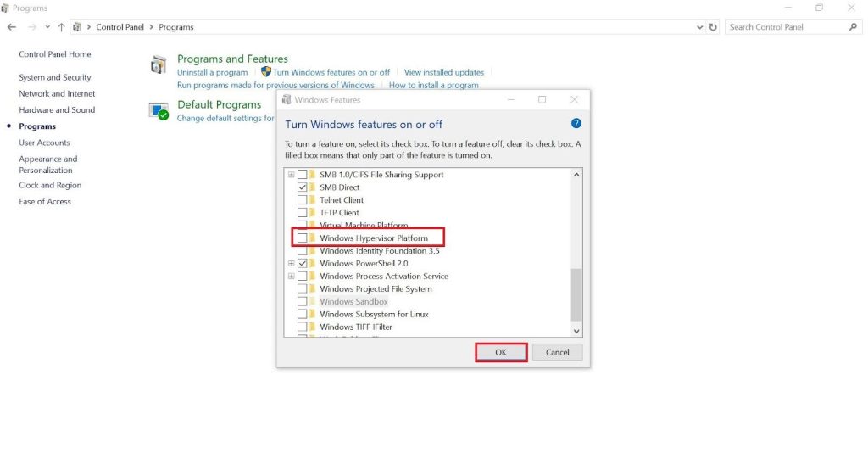The height and width of the screenshot is (453, 868).
Task: Uncheck the Windows PowerShell 2.0 checkbox
Action: tap(303, 264)
